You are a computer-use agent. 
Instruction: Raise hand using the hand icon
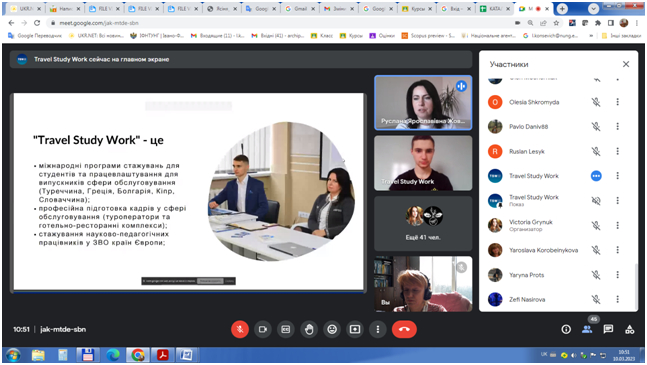[x=309, y=329]
